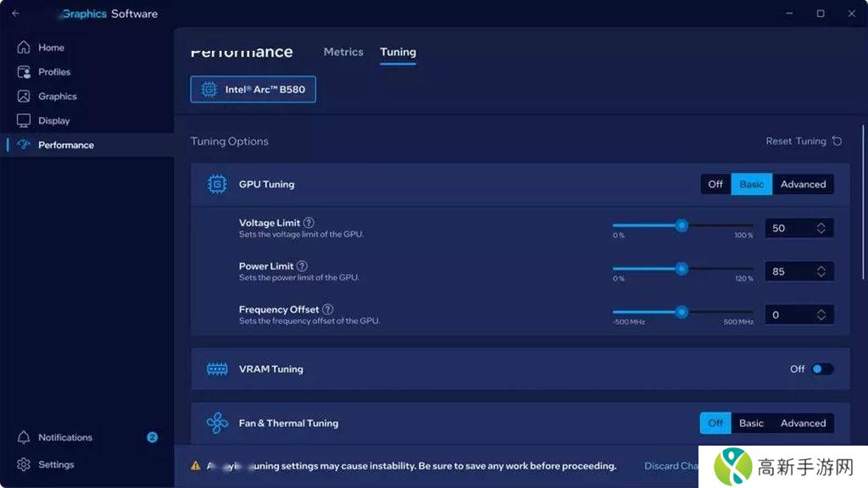Click the Home icon in sidebar

[24, 47]
